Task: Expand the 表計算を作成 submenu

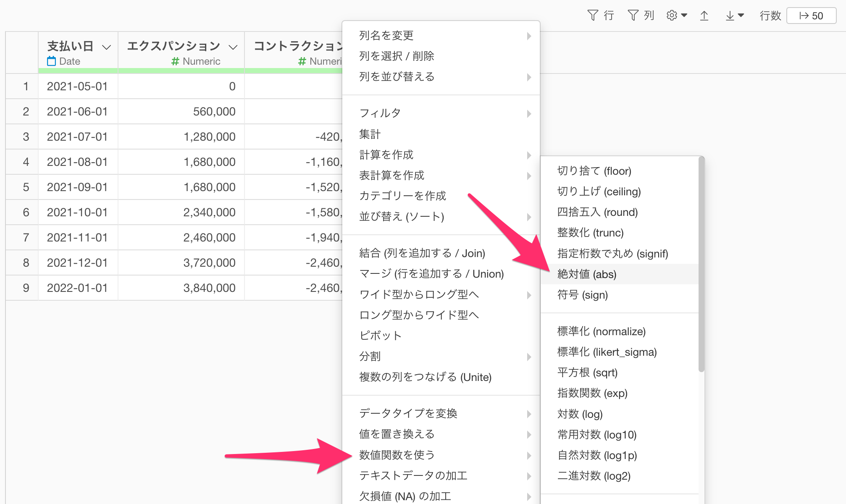Action: (441, 175)
